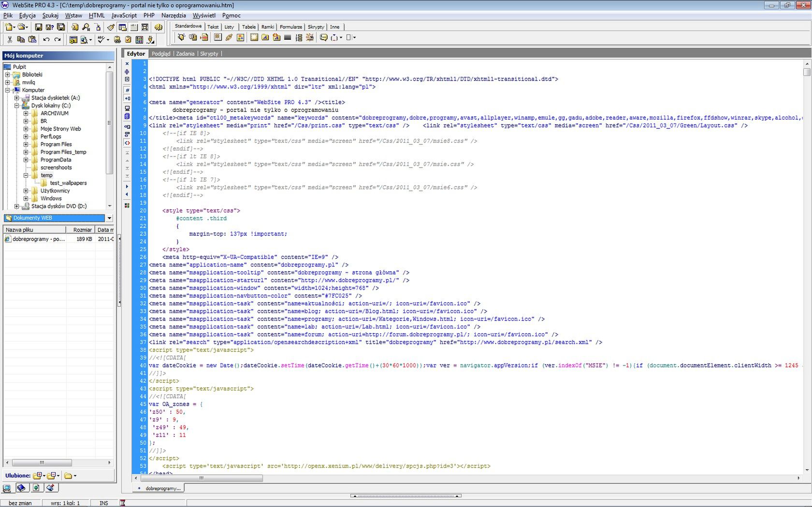The image size is (812, 507).
Task: Switch to the Tabele toolbar tab
Action: (x=249, y=27)
